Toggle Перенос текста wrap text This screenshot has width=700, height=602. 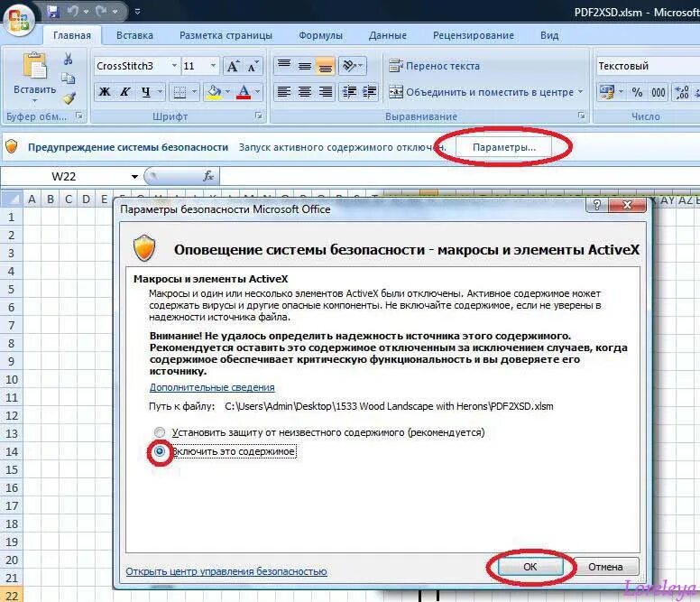point(435,66)
